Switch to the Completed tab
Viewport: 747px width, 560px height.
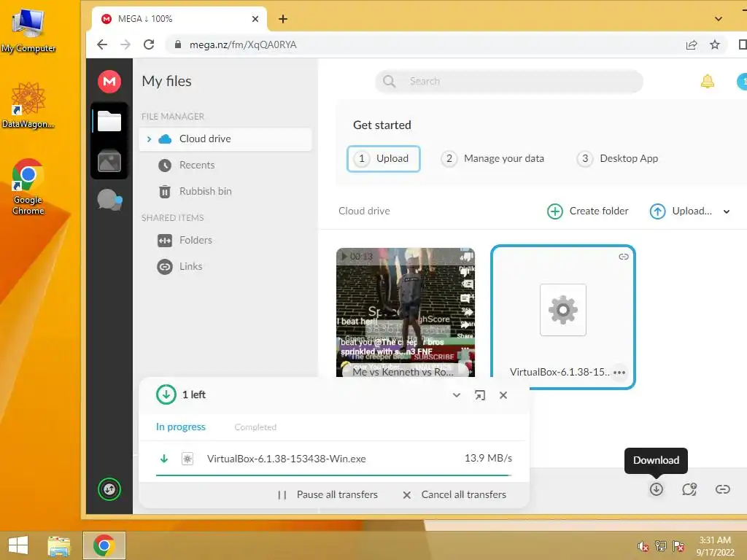point(255,427)
